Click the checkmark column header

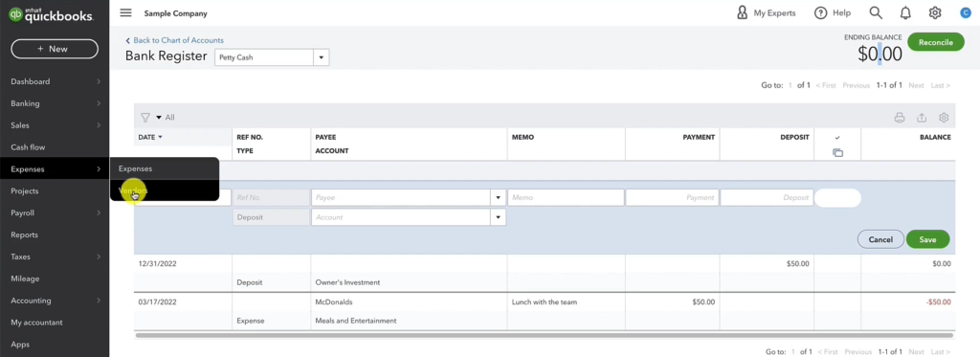(x=837, y=138)
